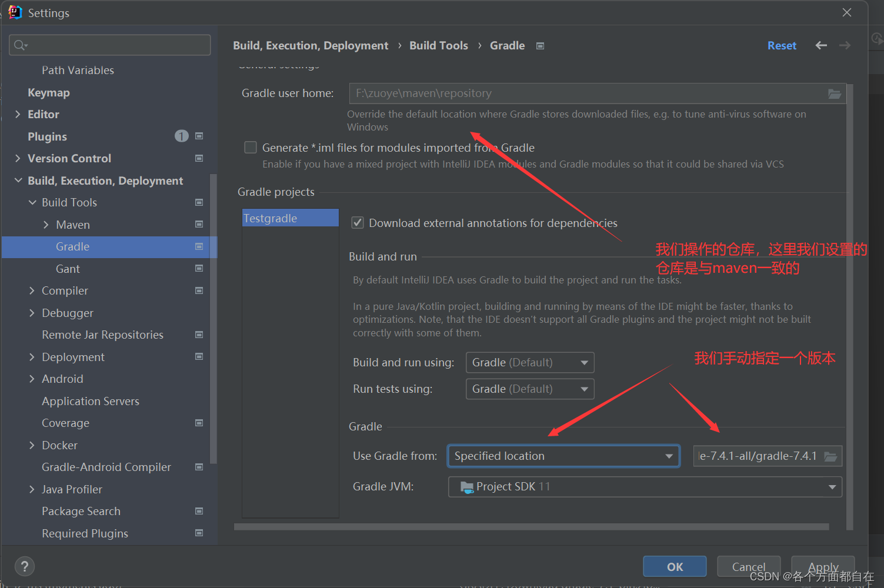This screenshot has height=588, width=884.
Task: Open the Run tests using dropdown
Action: (530, 389)
